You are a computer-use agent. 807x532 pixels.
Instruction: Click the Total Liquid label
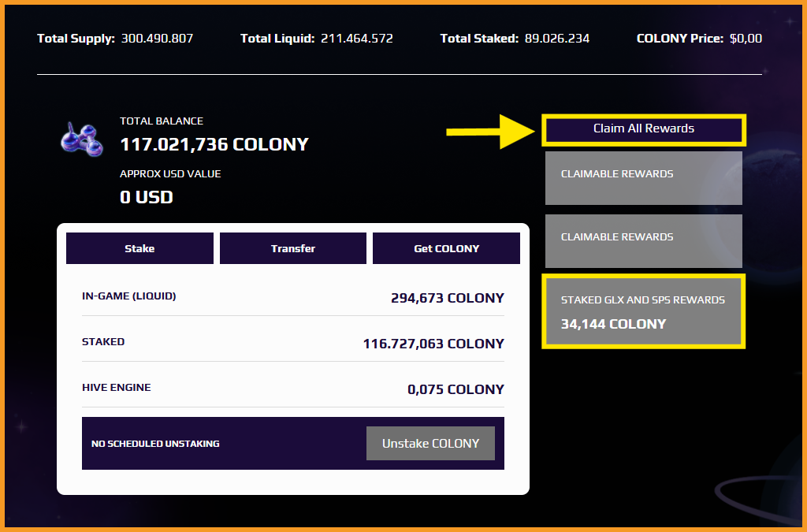[x=277, y=39]
